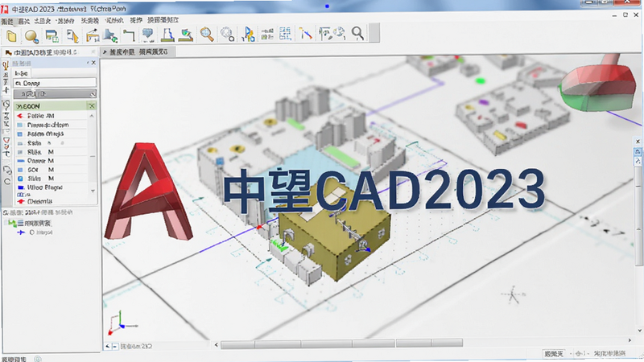The height and width of the screenshot is (362, 644).
Task: Click the yellow folder icon in toolbar
Action: click(x=11, y=36)
